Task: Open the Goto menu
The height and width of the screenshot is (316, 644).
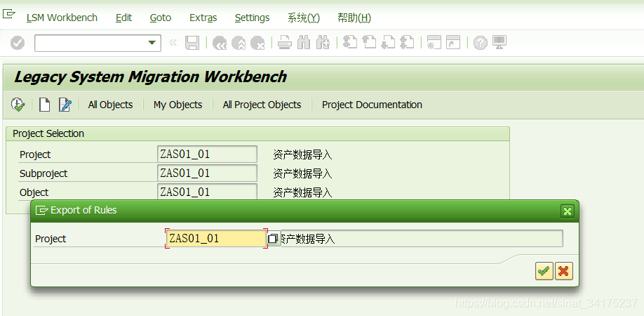Action: point(161,18)
